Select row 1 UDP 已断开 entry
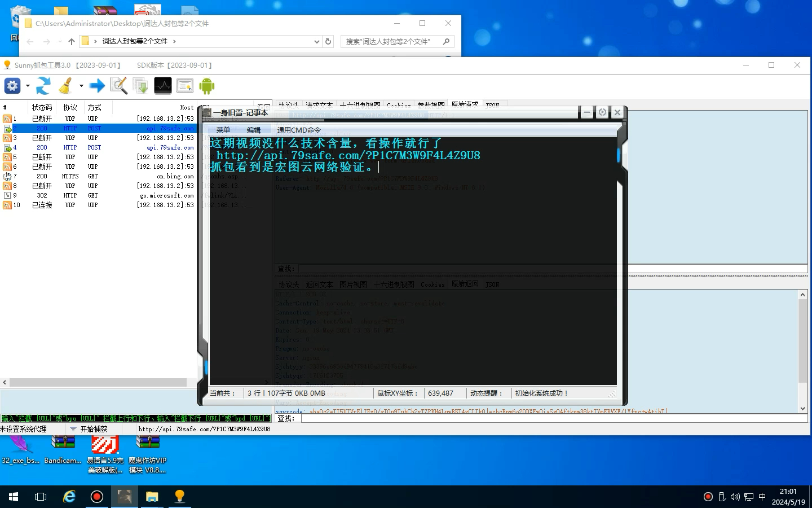This screenshot has width=812, height=508. [98, 119]
